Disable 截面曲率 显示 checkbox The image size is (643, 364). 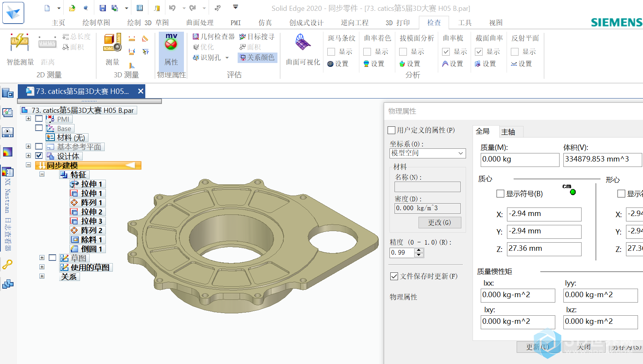[x=479, y=52]
